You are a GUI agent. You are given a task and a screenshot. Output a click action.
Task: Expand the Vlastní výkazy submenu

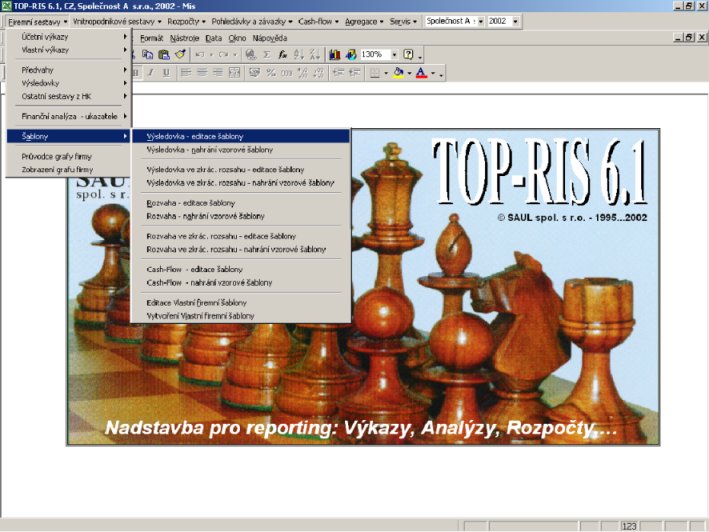coord(69,50)
